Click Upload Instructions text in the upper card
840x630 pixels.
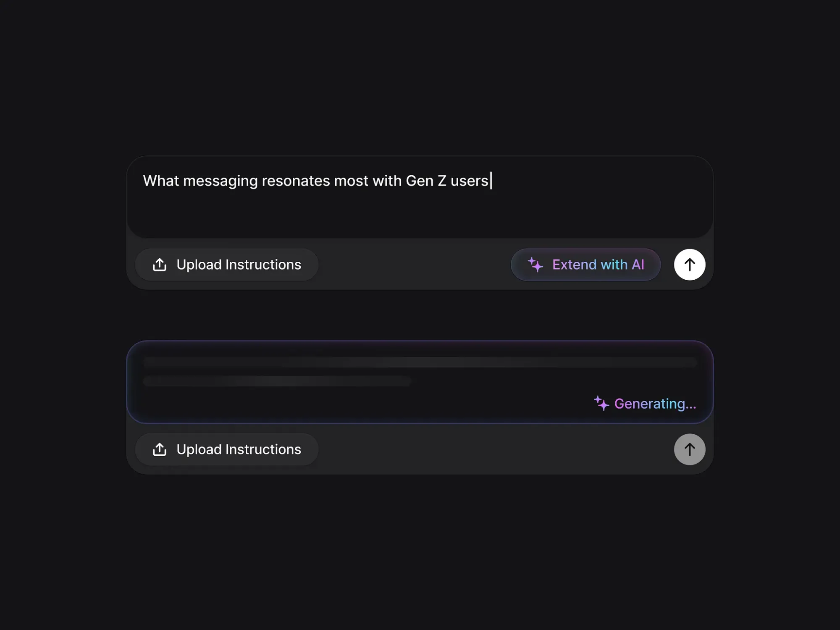pos(239,265)
